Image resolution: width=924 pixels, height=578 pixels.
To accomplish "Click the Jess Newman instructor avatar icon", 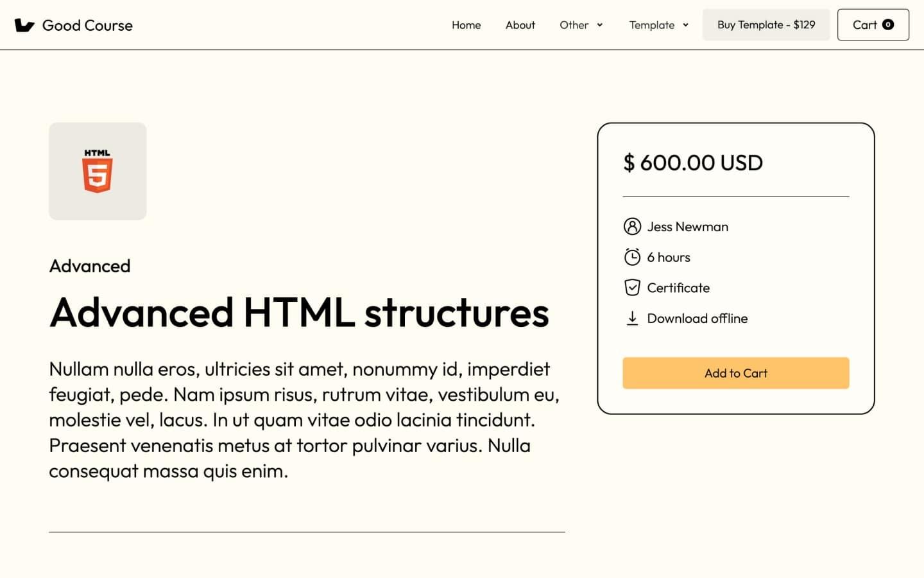I will 633,226.
